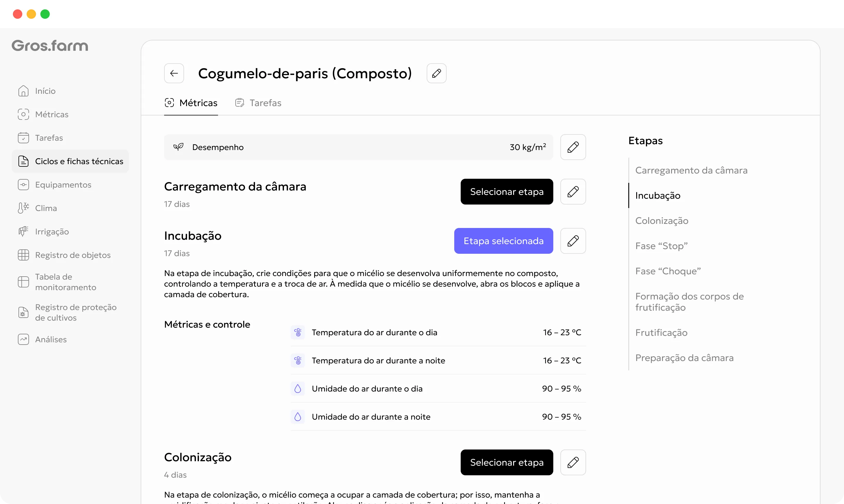Open Início in the sidebar

[x=70, y=91]
